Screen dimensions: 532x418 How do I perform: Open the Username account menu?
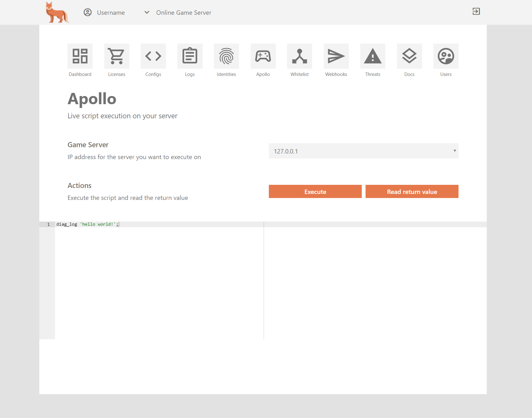click(x=104, y=13)
